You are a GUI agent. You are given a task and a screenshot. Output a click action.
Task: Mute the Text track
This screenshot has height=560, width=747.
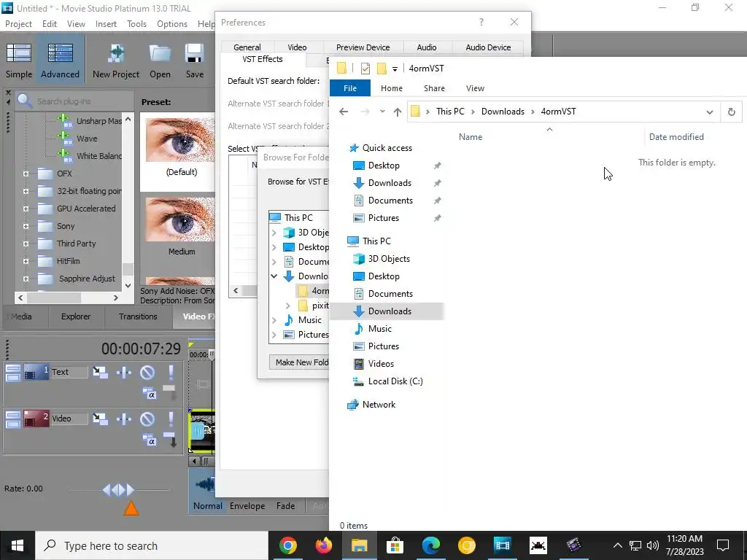tap(147, 372)
